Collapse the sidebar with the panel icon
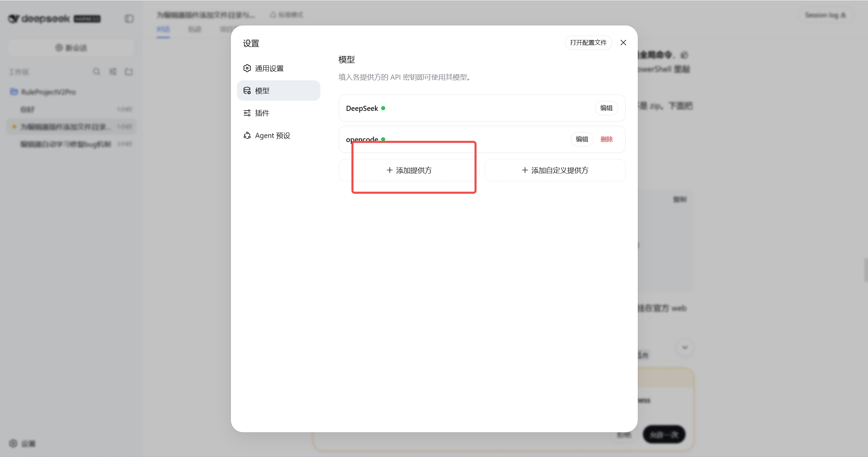The height and width of the screenshot is (457, 868). [x=129, y=19]
